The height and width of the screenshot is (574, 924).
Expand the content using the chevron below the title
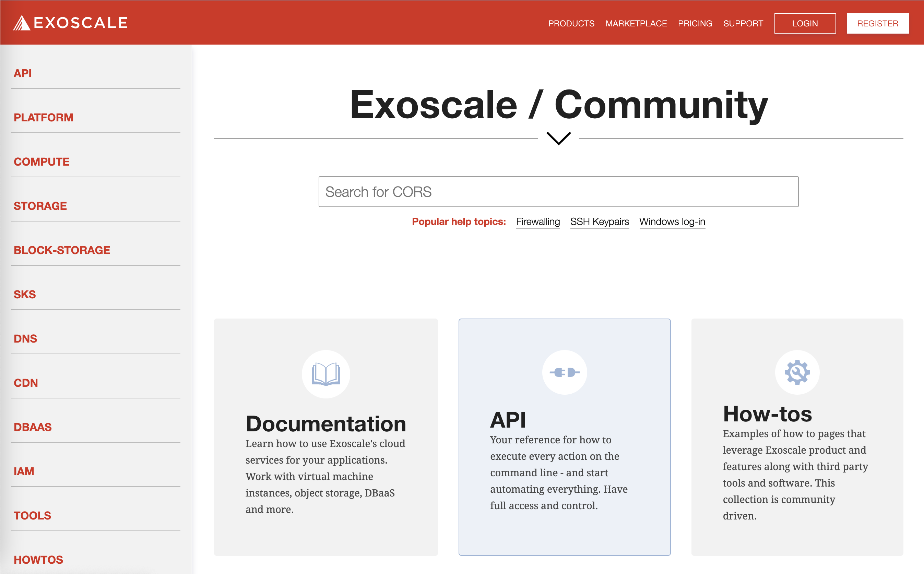point(558,139)
